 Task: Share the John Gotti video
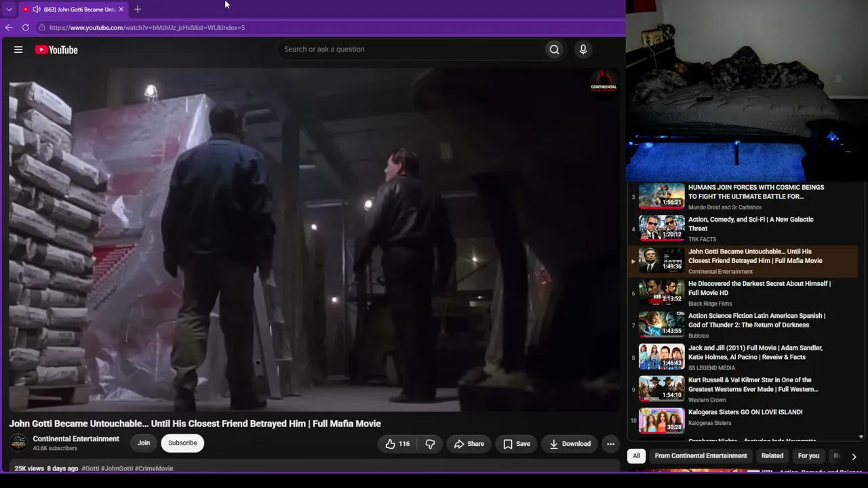(469, 444)
